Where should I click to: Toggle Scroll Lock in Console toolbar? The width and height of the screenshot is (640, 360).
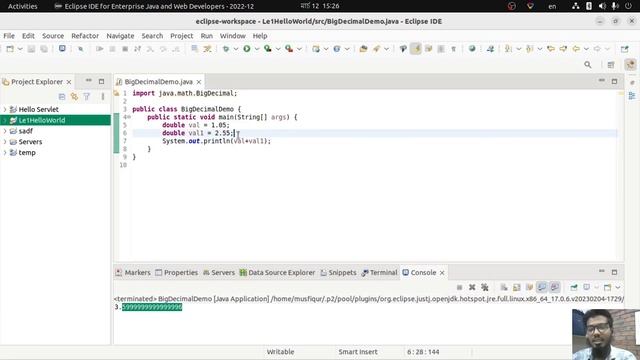(517, 287)
